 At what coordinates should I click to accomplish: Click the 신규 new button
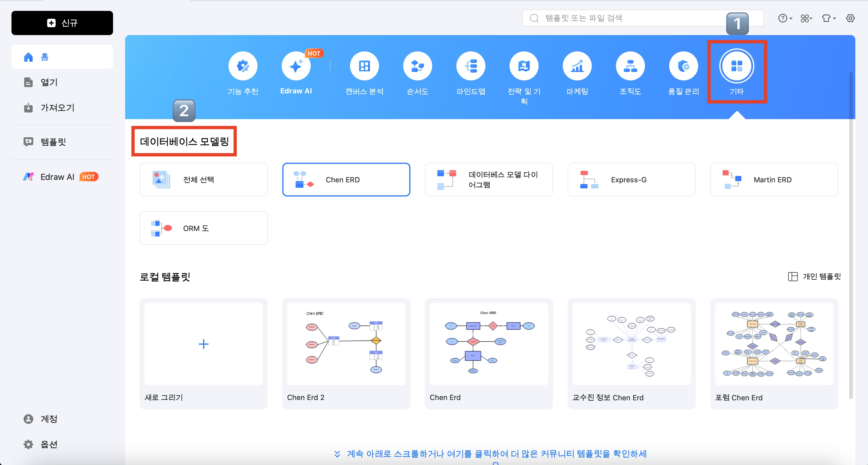pyautogui.click(x=62, y=23)
